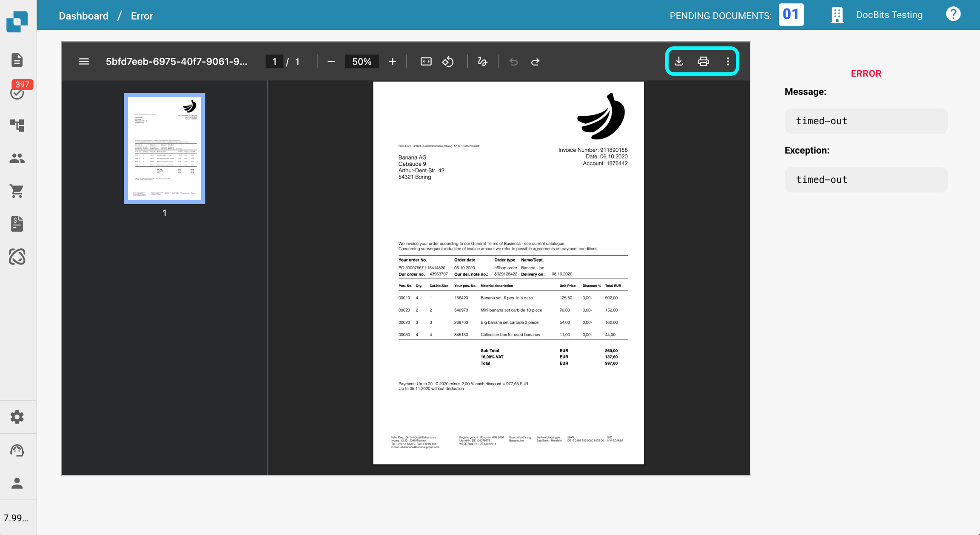
Task: Open the tasks icon with 397 badge
Action: click(x=17, y=92)
